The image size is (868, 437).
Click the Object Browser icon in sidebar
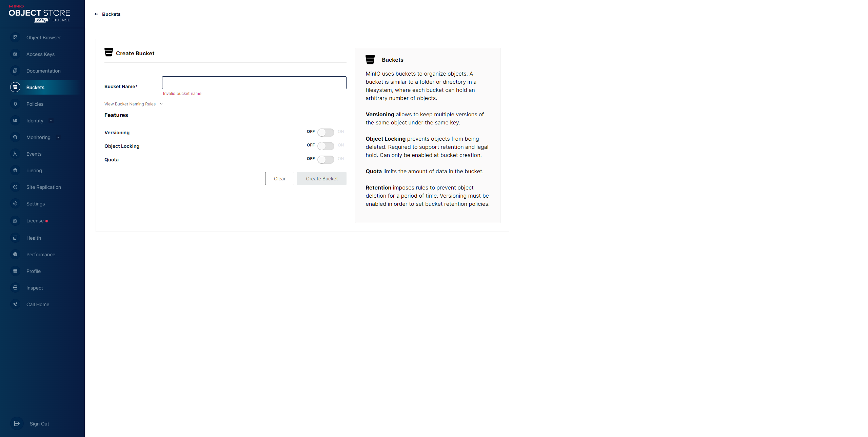coord(15,37)
